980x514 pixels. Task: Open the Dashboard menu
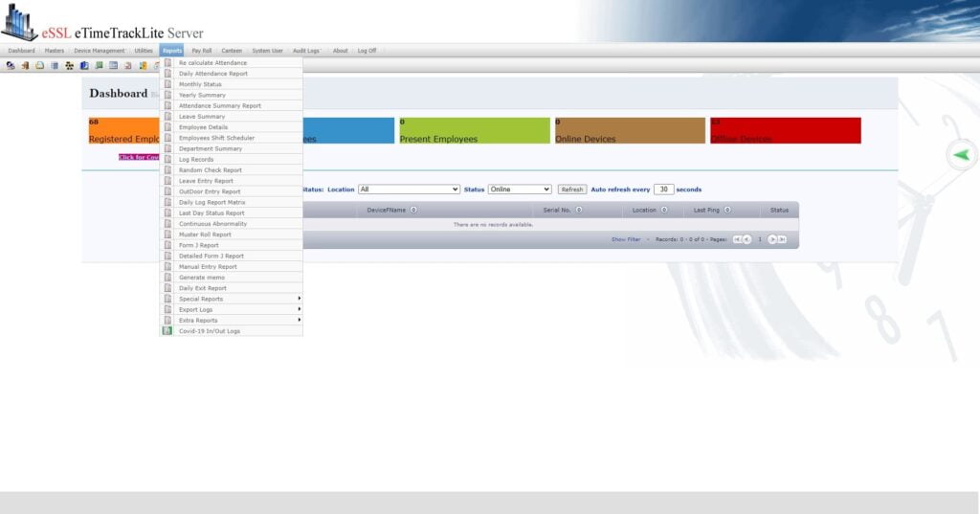pyautogui.click(x=21, y=51)
